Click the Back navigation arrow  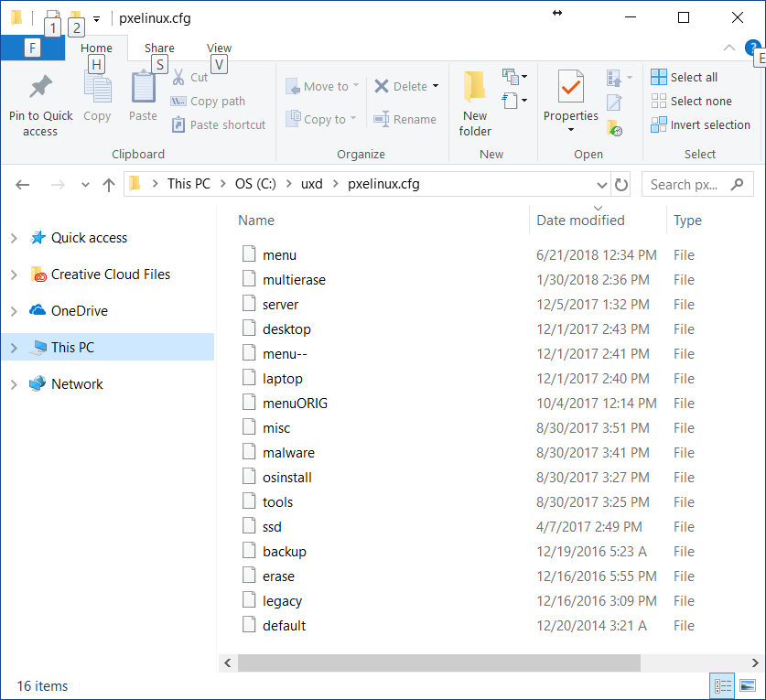point(24,184)
